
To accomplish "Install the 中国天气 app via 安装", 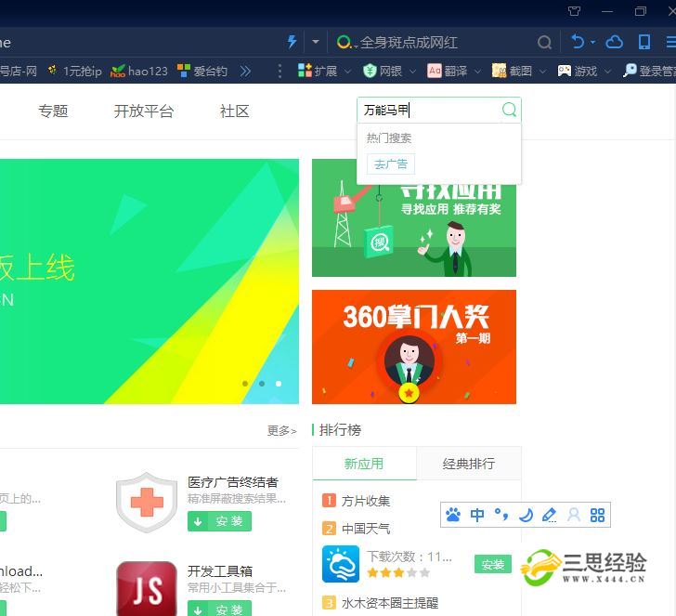I will (x=493, y=564).
